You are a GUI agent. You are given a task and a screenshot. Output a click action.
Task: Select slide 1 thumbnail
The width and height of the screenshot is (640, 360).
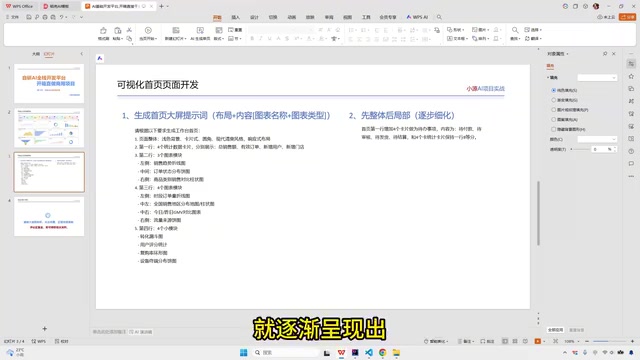click(49, 83)
